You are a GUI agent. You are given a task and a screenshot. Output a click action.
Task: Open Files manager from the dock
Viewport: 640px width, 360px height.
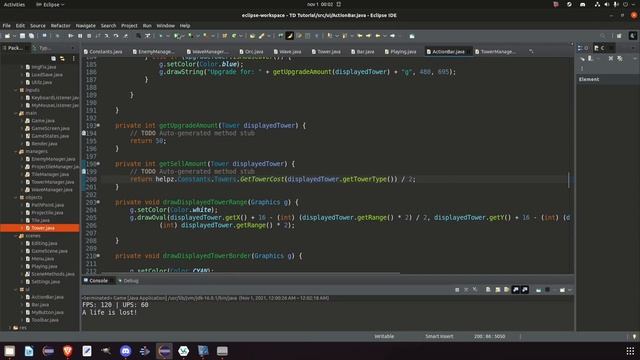tap(9, 351)
